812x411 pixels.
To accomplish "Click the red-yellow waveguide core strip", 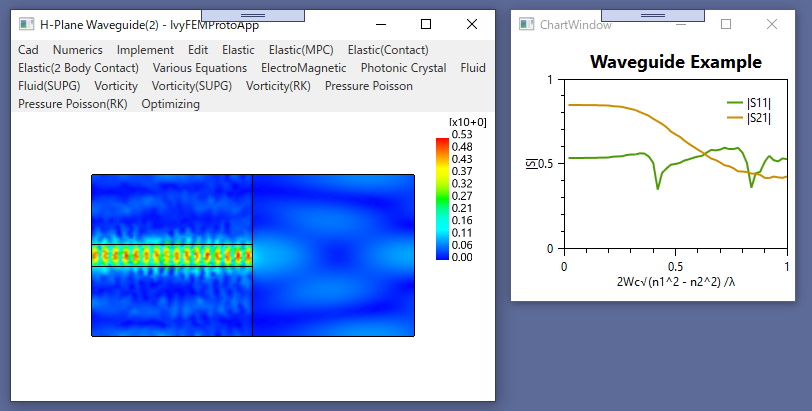I will (x=172, y=255).
